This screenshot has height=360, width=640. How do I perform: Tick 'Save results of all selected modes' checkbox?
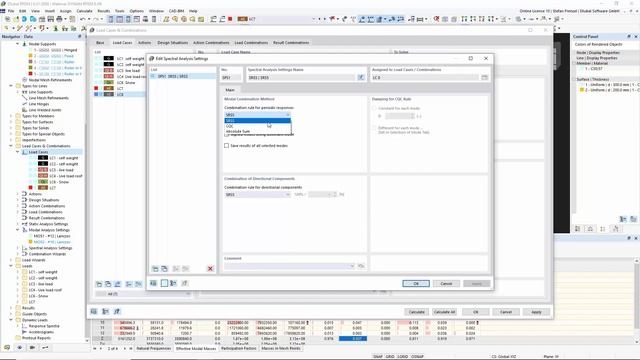(227, 146)
